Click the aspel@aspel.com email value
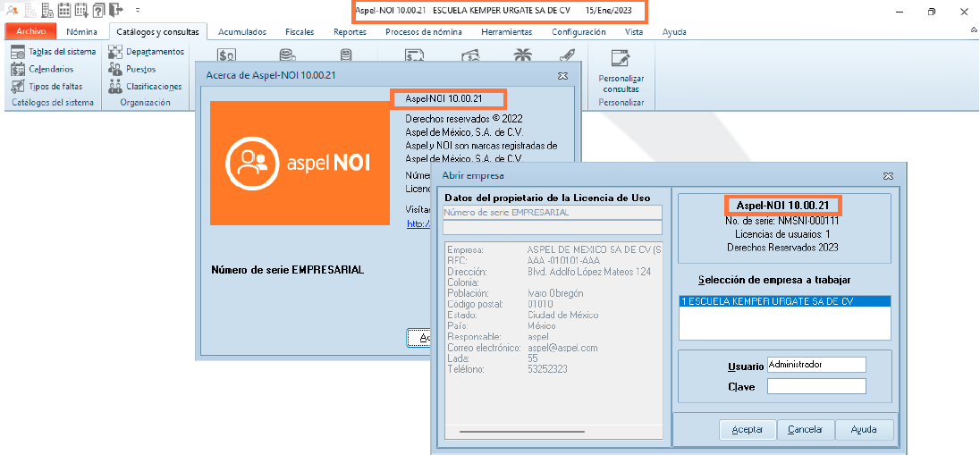980x455 pixels. (x=563, y=348)
